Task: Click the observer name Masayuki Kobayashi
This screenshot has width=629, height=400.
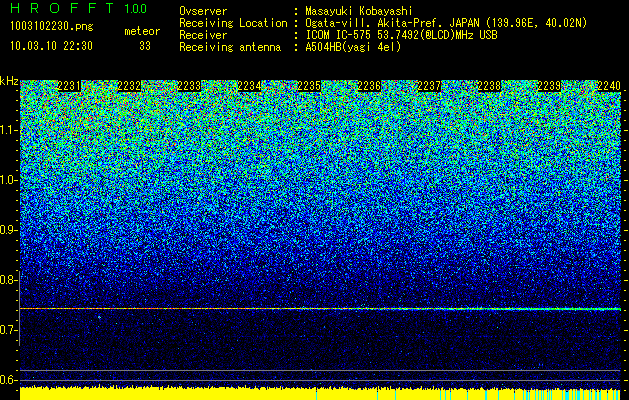Action: [359, 11]
